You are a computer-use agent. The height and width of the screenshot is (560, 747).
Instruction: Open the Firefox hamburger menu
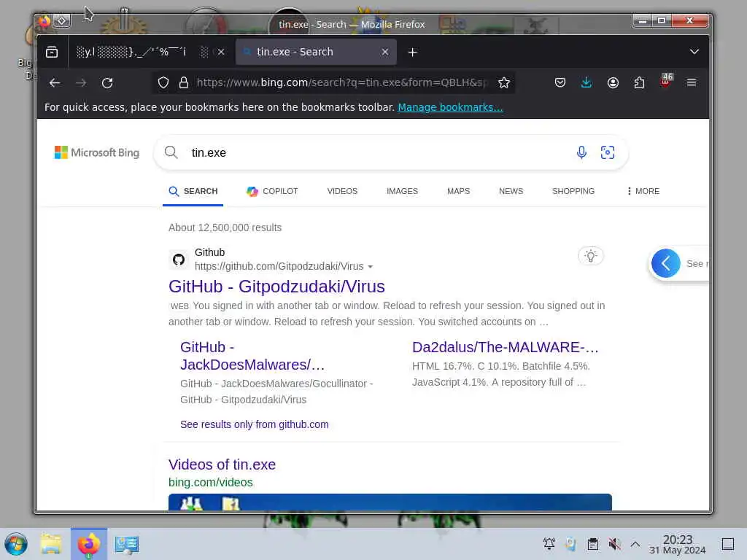(692, 83)
